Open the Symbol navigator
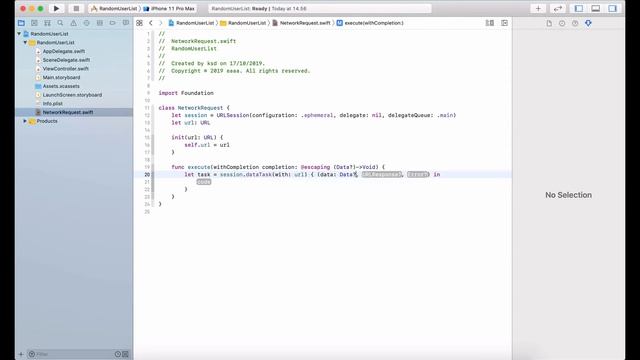Viewport: 640px width, 360px height. tap(47, 23)
